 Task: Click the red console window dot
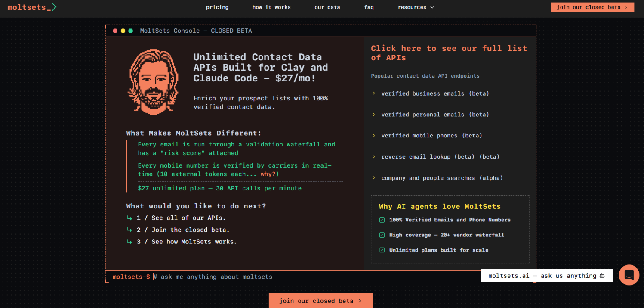(x=115, y=31)
